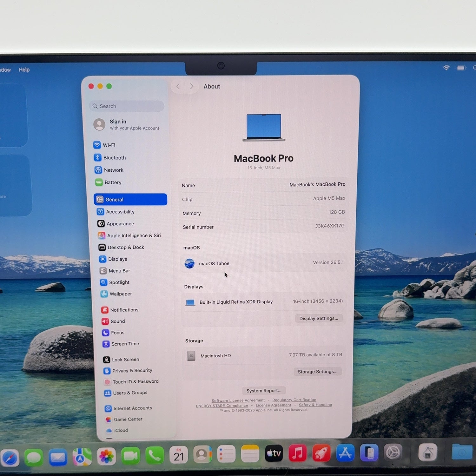Launch Photos from the Dock
The width and height of the screenshot is (476, 476).
106,456
